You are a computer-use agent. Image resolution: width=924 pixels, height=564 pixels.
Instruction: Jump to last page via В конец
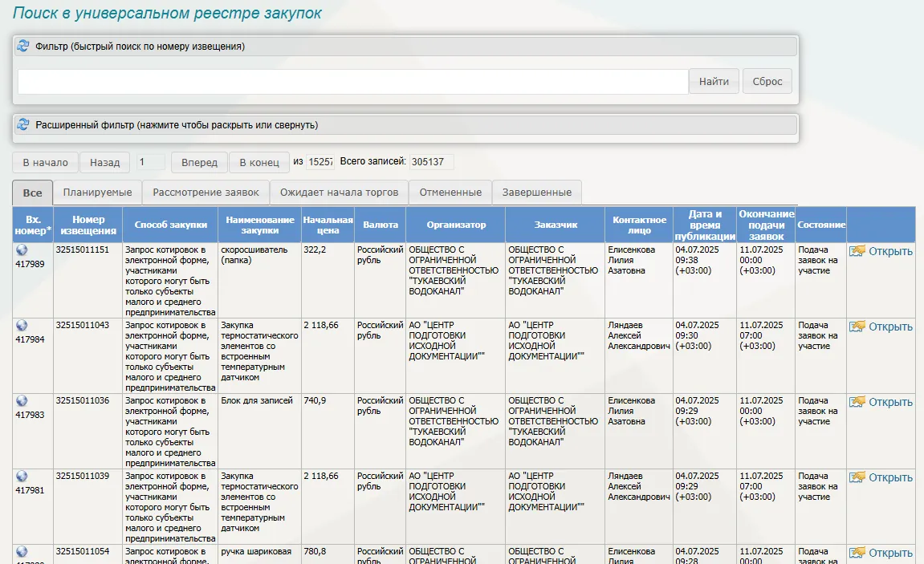click(258, 162)
